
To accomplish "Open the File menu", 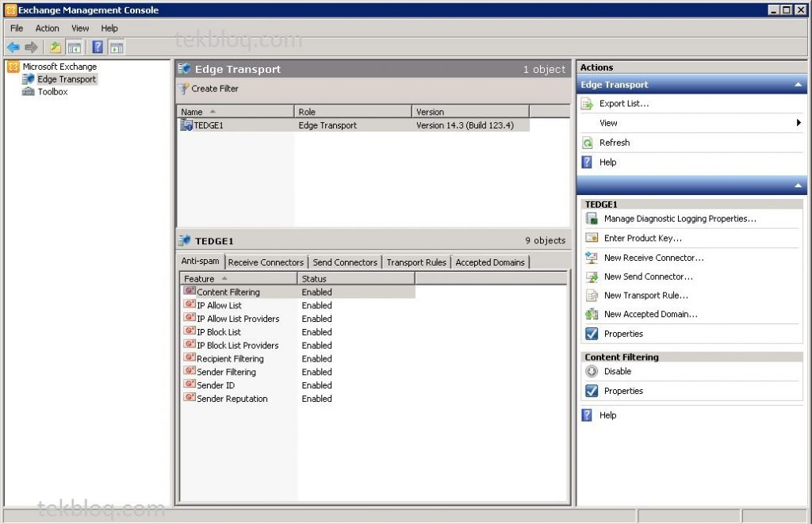I will (17, 29).
